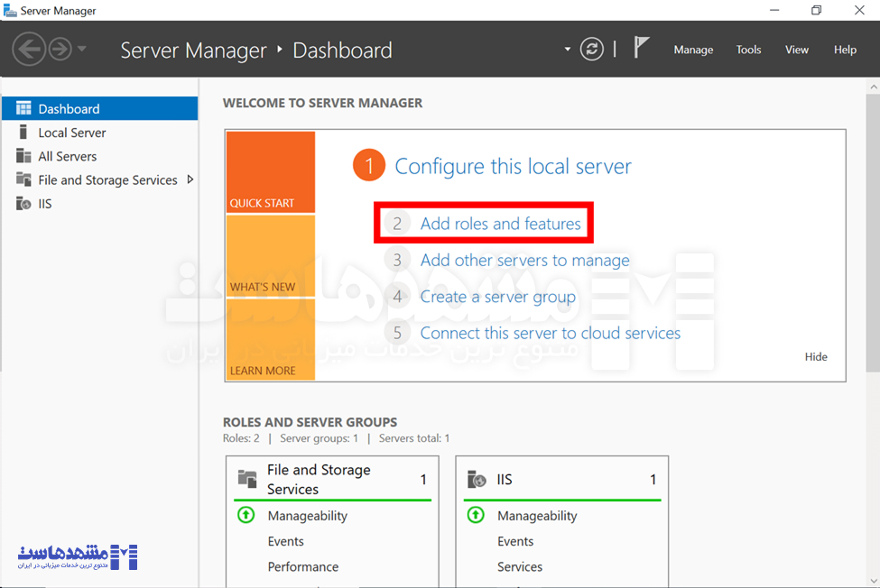This screenshot has width=880, height=588.
Task: Open the Help menu
Action: 845,50
